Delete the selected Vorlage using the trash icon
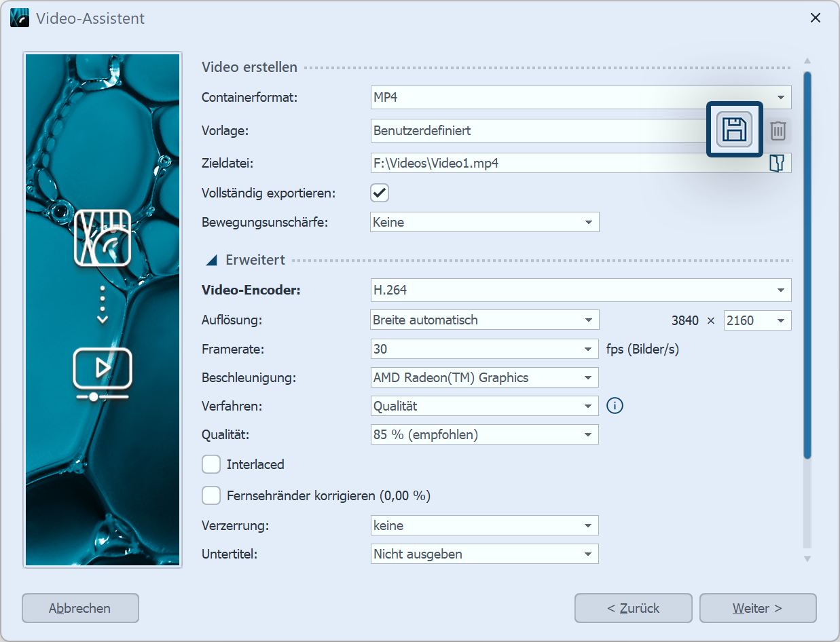 tap(778, 130)
